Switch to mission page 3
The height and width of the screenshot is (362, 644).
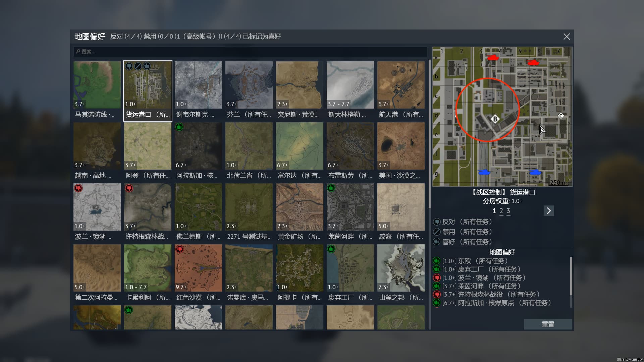click(508, 211)
